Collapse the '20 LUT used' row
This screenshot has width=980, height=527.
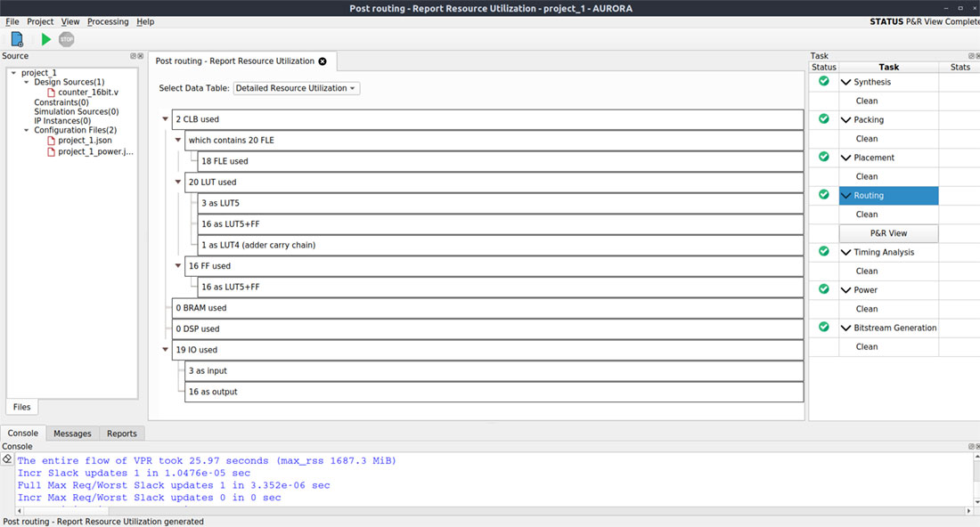coord(178,182)
